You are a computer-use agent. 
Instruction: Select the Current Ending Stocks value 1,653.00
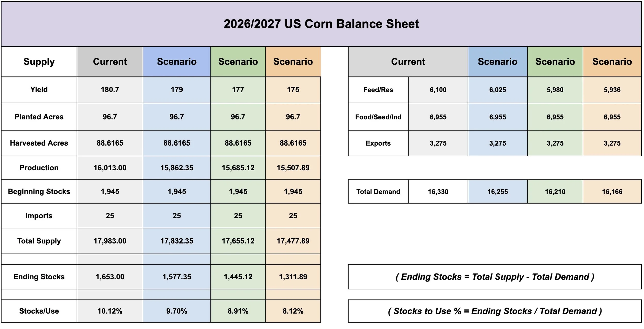pos(110,277)
